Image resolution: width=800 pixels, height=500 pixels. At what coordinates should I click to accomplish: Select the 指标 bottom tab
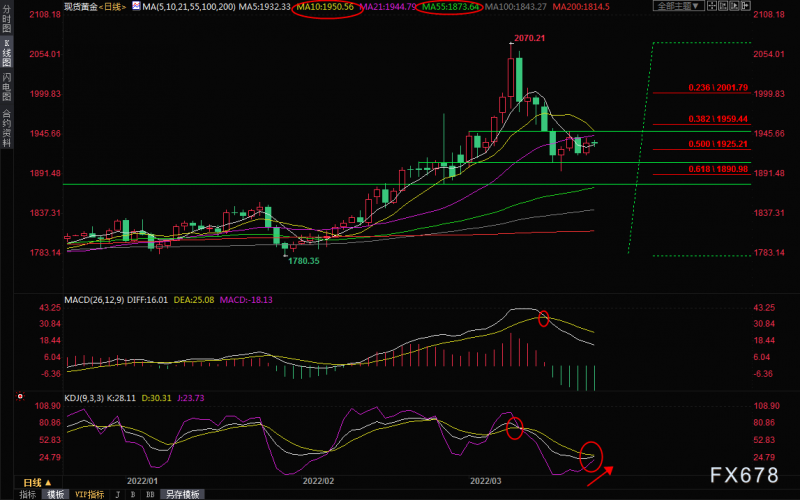[28, 494]
